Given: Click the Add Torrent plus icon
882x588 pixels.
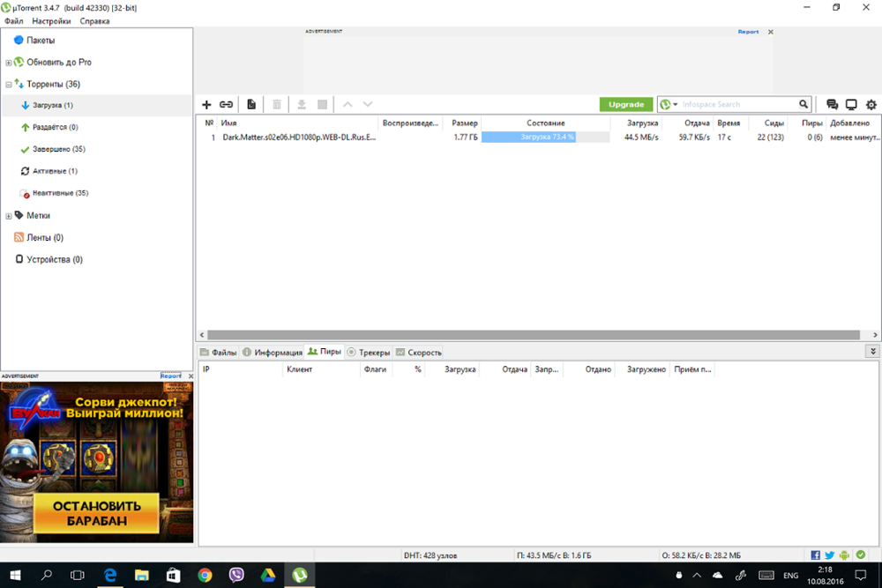Looking at the screenshot, I should (206, 105).
